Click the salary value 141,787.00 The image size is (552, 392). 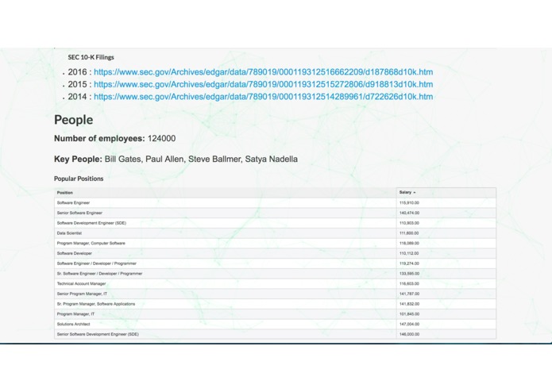409,294
